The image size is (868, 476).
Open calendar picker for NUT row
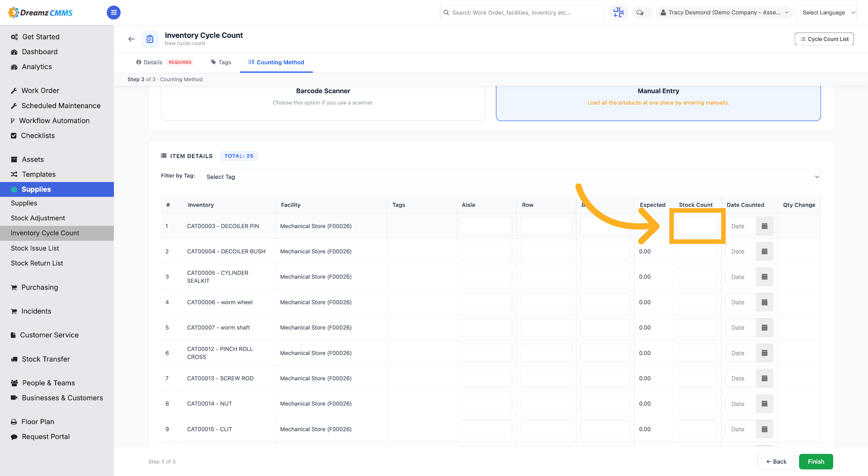click(764, 404)
